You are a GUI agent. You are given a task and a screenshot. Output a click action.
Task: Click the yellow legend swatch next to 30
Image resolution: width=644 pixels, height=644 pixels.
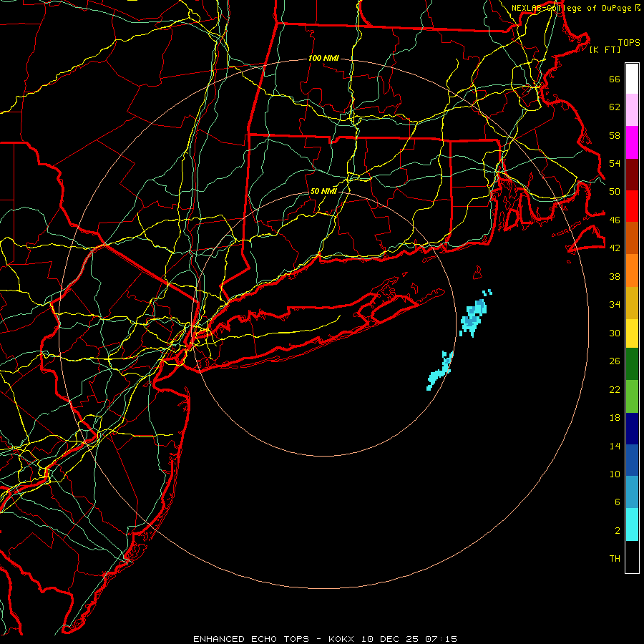pos(632,333)
